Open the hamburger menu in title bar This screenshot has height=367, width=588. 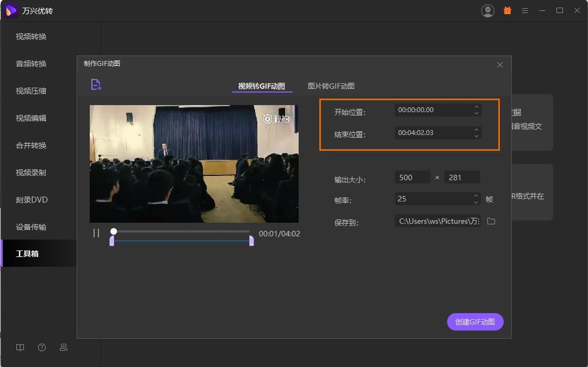point(525,10)
